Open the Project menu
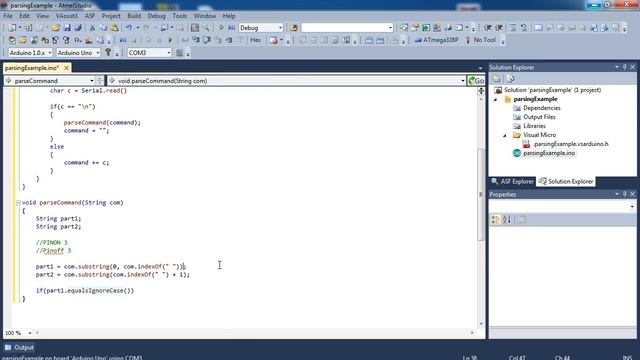 click(111, 16)
